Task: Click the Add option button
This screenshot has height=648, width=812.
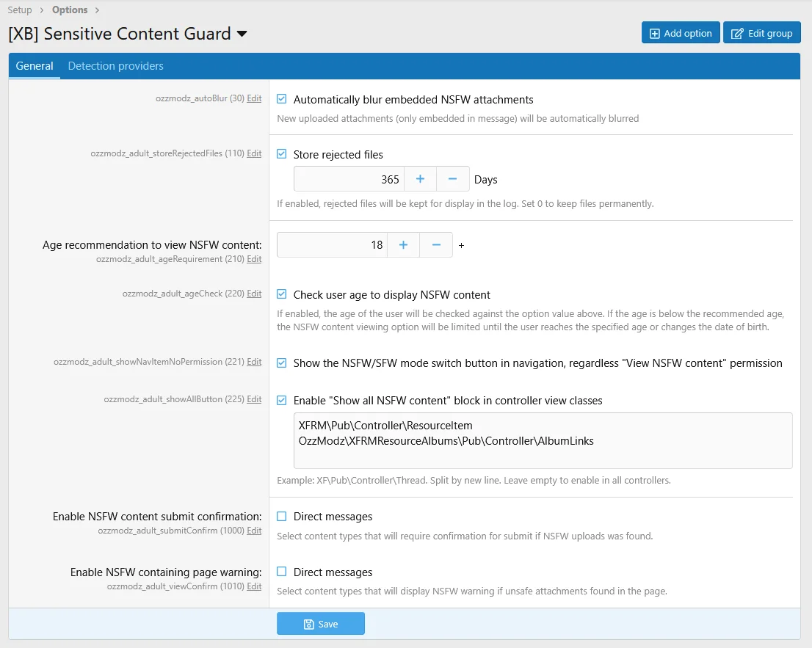Action: (x=681, y=33)
